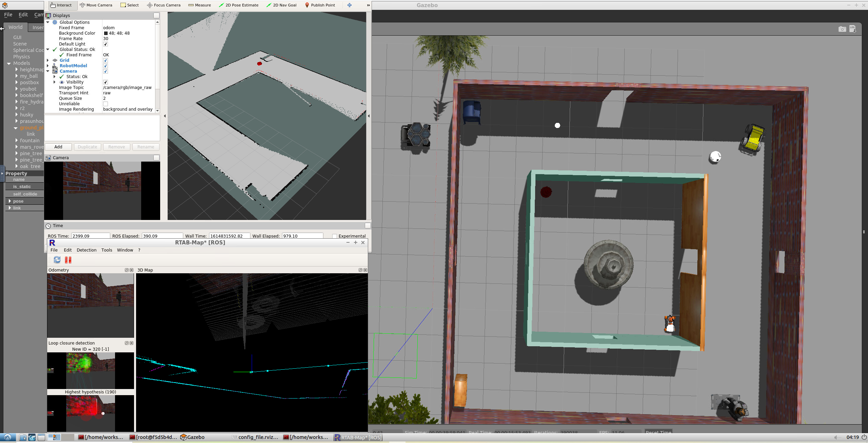Viewport: 868px width, 443px height.
Task: Click the Background Color swatch
Action: (106, 33)
